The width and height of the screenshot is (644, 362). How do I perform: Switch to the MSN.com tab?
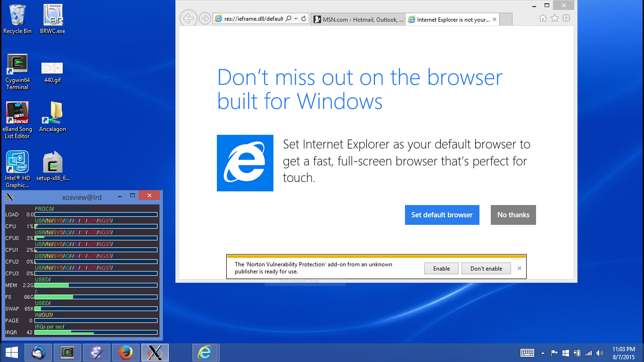[358, 19]
